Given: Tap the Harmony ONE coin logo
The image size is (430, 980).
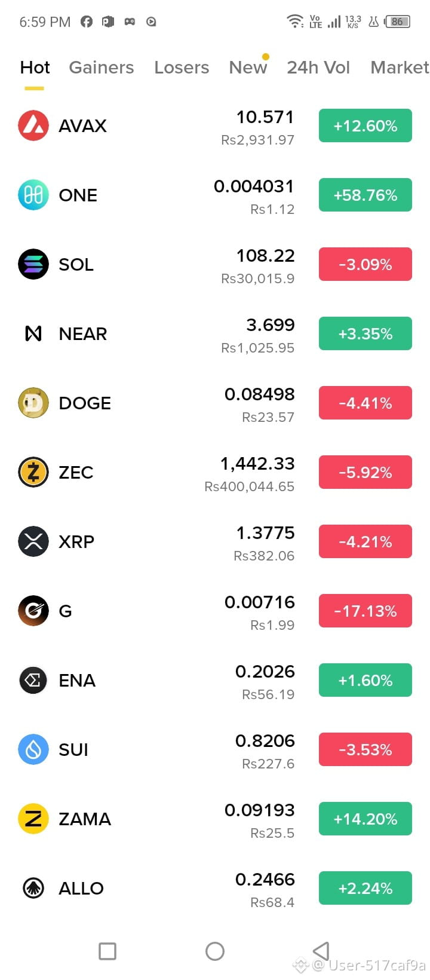Looking at the screenshot, I should tap(33, 195).
